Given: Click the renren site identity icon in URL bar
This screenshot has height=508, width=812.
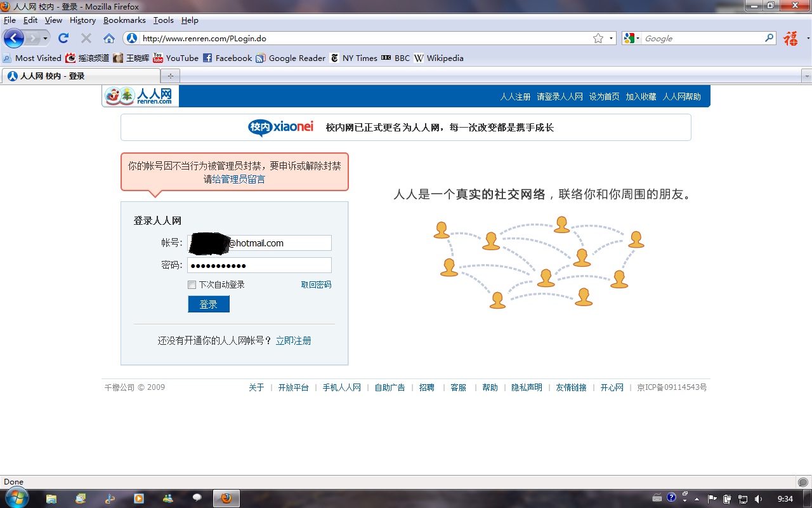Looking at the screenshot, I should point(131,38).
